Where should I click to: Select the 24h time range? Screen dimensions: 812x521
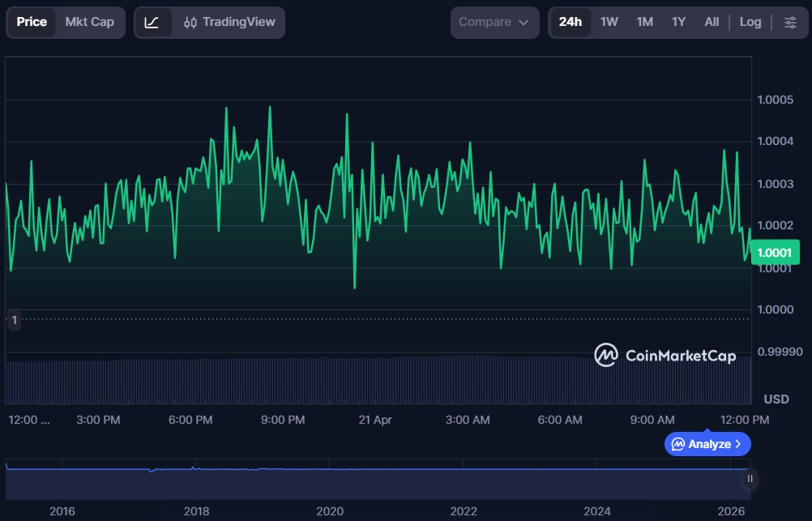[x=570, y=22]
